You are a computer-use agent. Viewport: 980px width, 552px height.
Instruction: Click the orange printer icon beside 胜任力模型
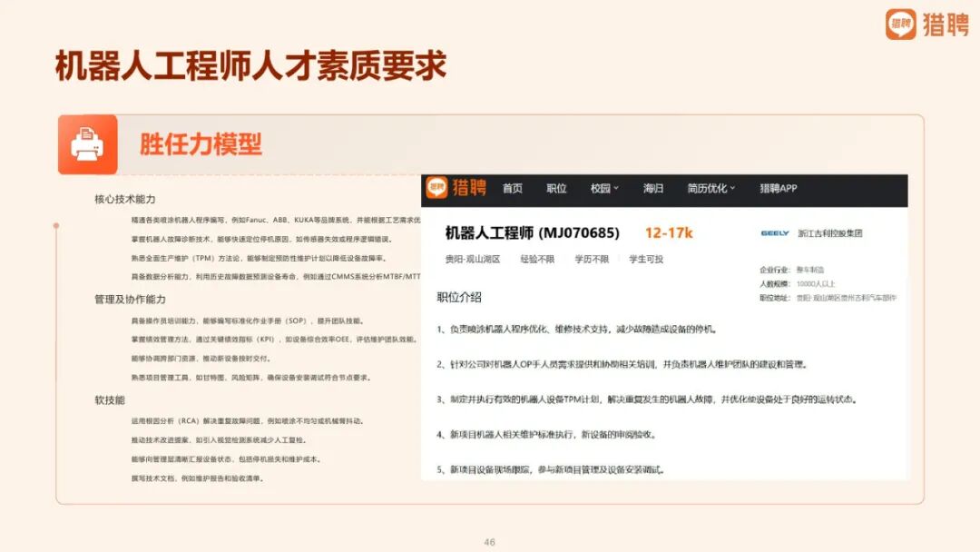click(x=87, y=144)
